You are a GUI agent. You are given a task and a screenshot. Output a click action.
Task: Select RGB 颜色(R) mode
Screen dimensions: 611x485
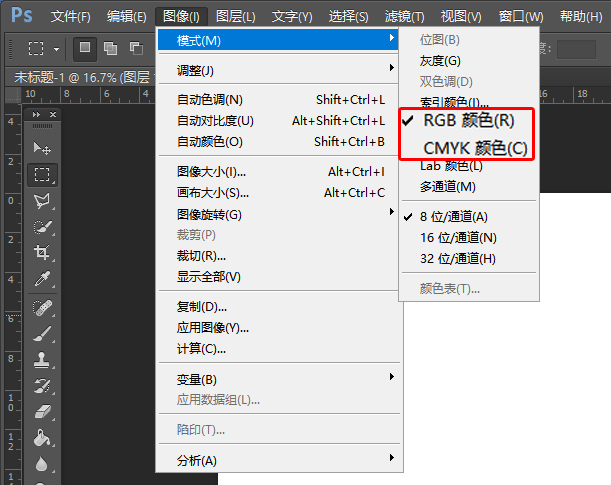(467, 120)
